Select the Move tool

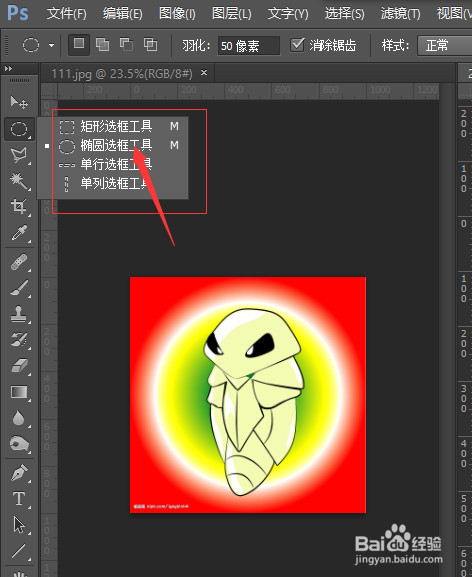[19, 102]
